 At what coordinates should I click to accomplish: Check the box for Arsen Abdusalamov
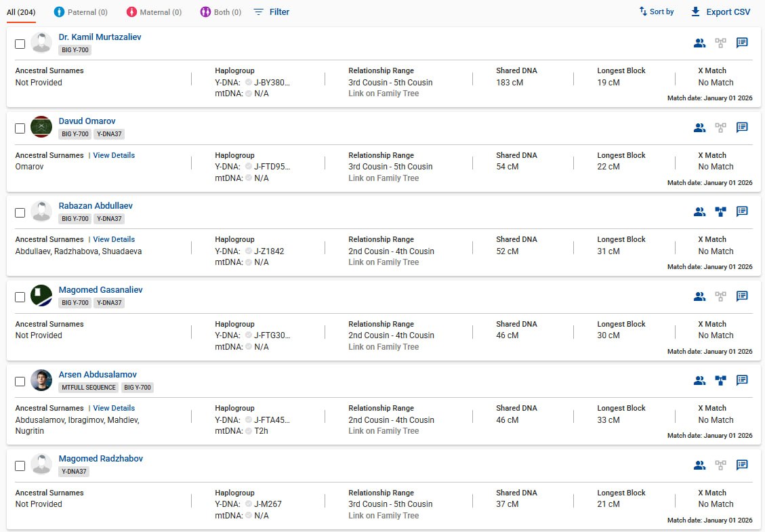pyautogui.click(x=20, y=381)
